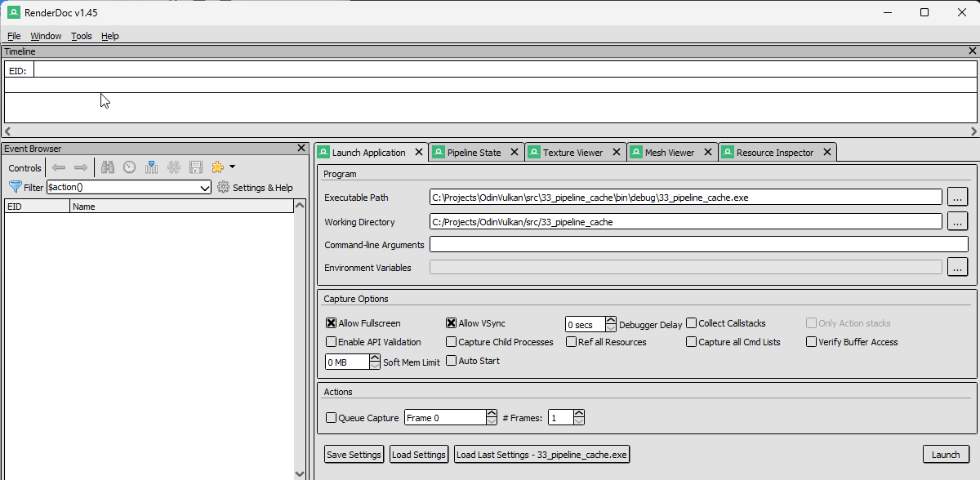
Task: Increase the Queue Capture frame number
Action: [492, 414]
